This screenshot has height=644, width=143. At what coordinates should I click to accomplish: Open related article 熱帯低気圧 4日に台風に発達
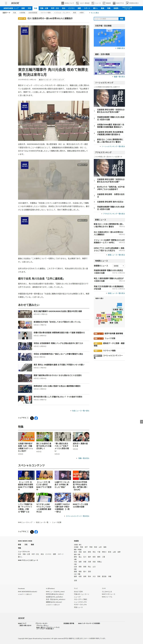[x=57, y=386]
